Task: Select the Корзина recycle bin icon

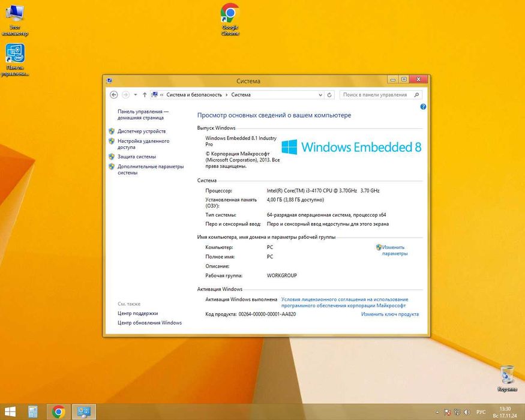Action: click(507, 379)
